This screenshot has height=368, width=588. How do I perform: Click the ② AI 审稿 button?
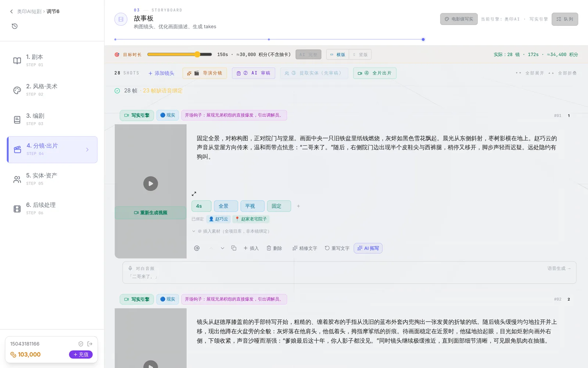click(254, 73)
